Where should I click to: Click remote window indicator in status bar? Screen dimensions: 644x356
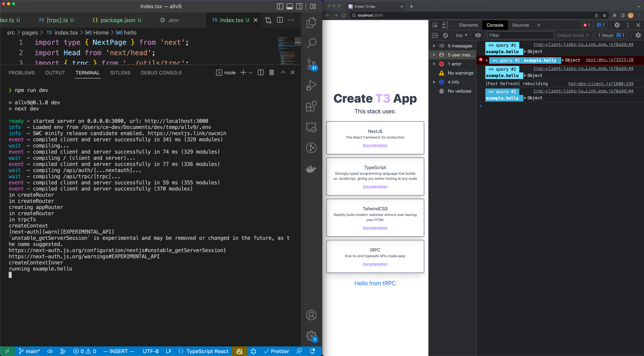pos(7,351)
